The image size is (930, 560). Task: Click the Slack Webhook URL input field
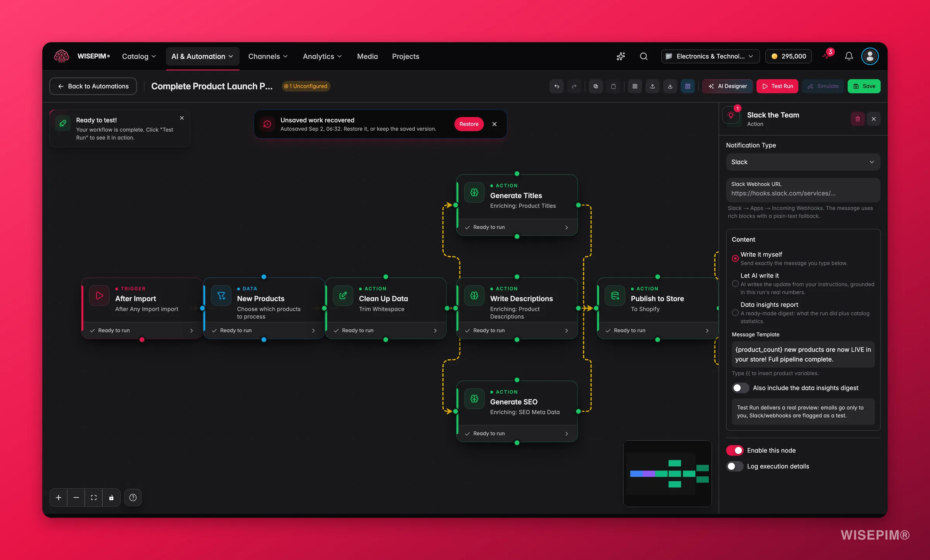tap(803, 190)
